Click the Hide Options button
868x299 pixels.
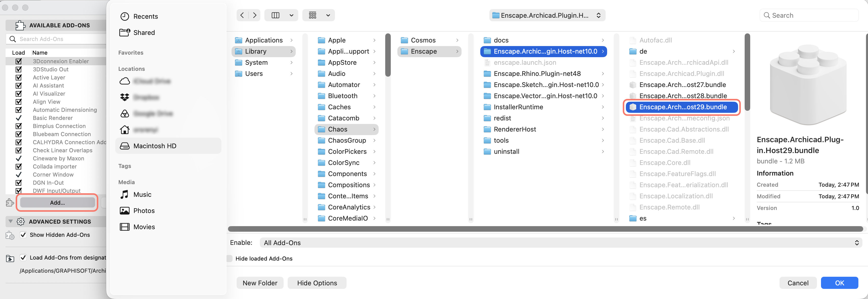[x=317, y=283]
